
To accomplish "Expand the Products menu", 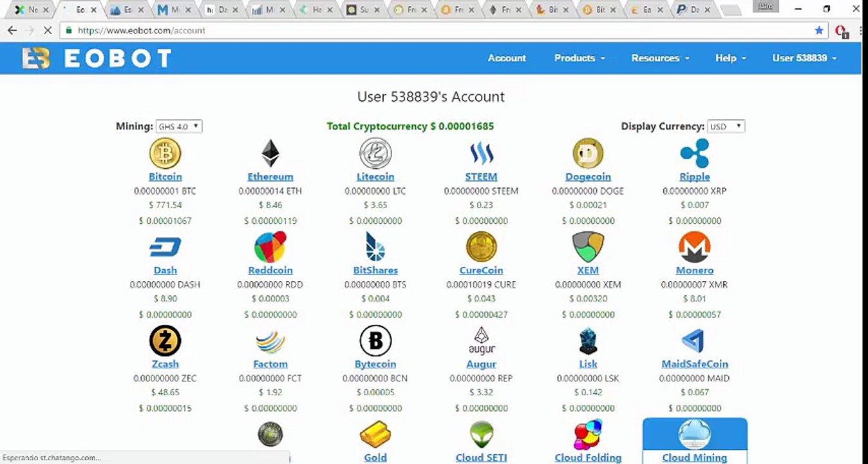I will (580, 58).
